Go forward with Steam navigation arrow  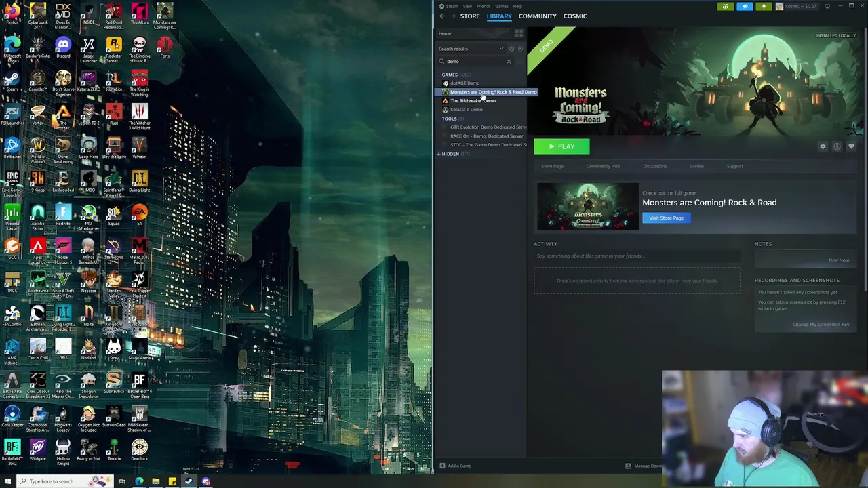[x=452, y=16]
